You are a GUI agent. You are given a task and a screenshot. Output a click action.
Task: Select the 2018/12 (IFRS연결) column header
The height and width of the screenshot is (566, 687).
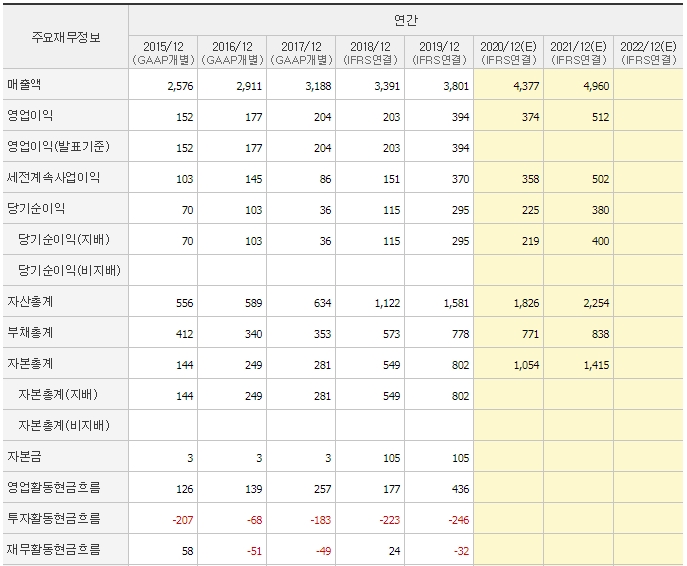click(370, 53)
